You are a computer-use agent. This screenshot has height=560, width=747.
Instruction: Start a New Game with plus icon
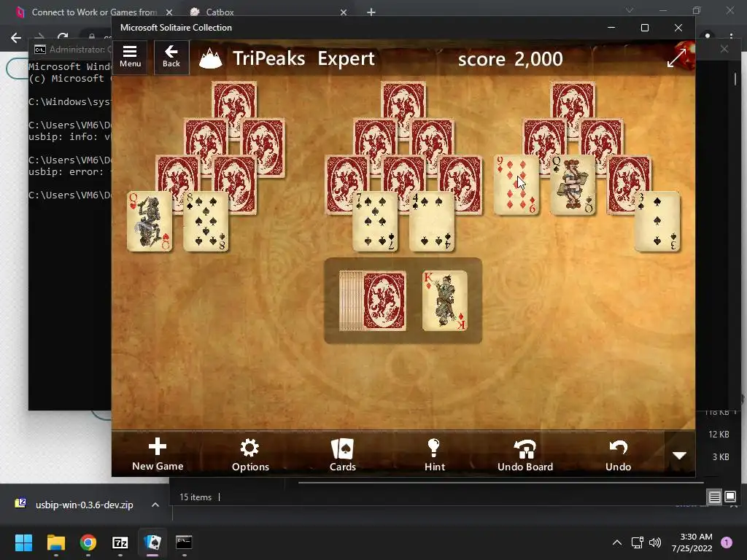point(158,454)
